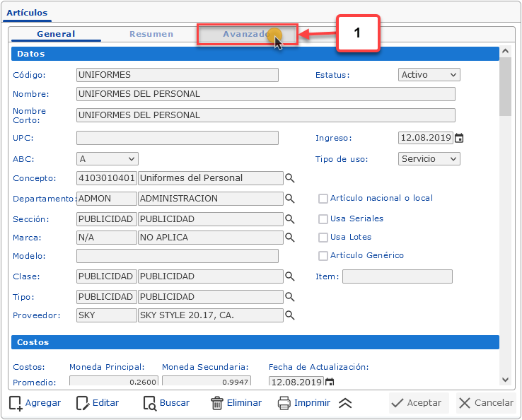The width and height of the screenshot is (522, 420).
Task: Click the empty UPC field
Action: click(178, 138)
